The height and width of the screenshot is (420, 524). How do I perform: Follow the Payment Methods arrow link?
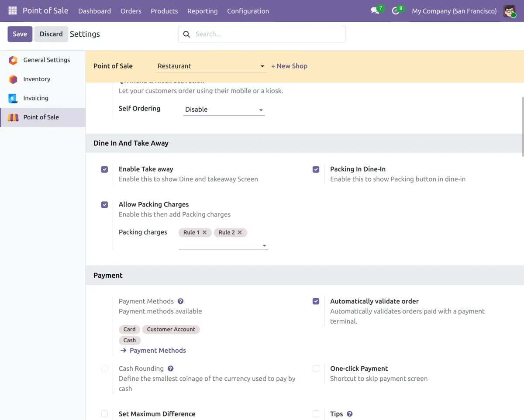pyautogui.click(x=153, y=351)
